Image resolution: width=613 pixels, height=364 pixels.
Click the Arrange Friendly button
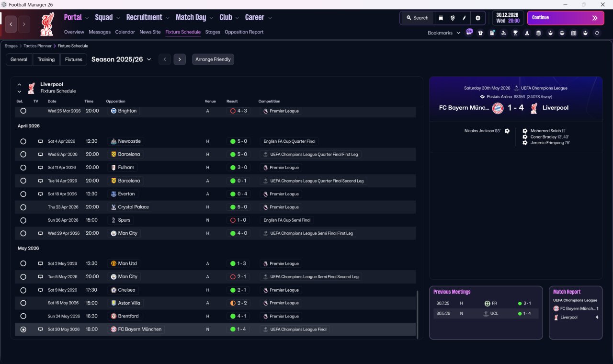coord(213,59)
